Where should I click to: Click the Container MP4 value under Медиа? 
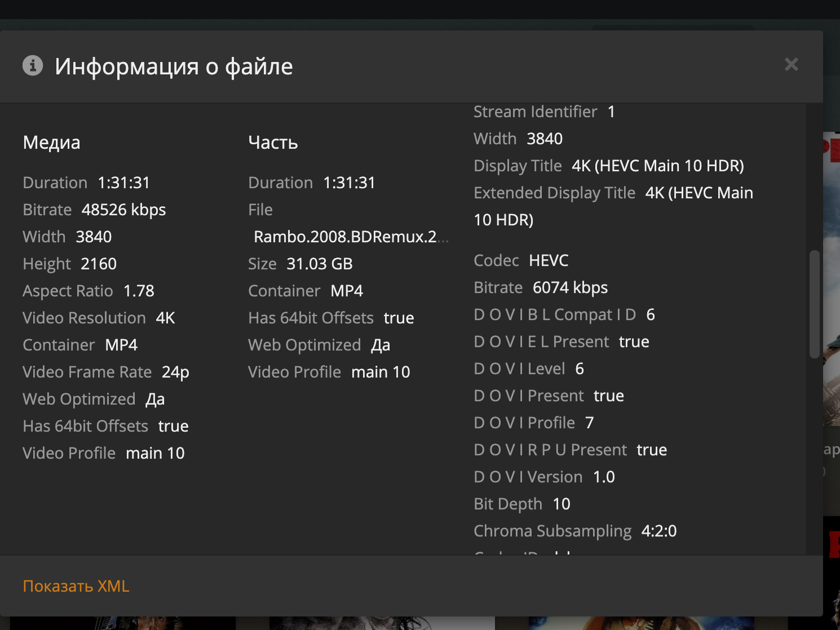click(121, 345)
